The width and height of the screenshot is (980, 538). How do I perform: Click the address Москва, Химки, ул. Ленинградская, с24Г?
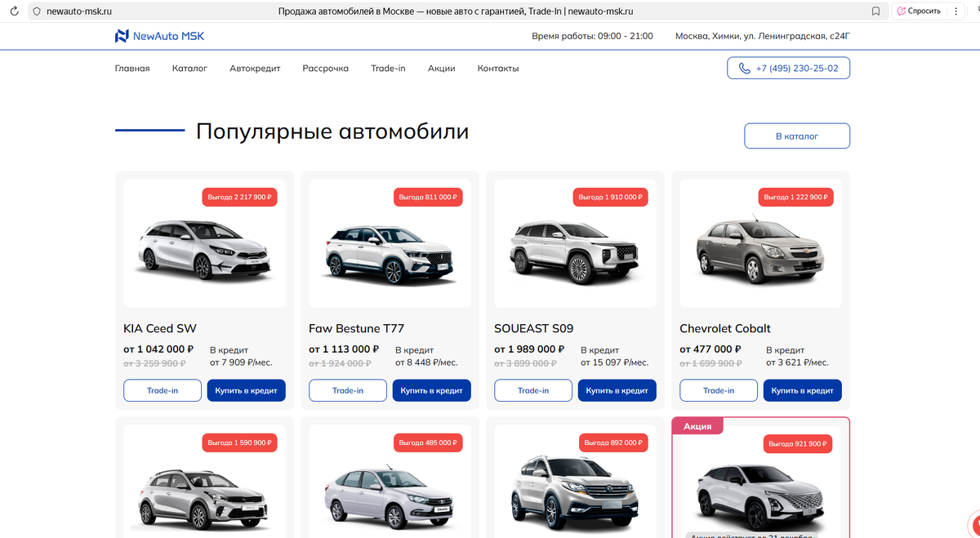tap(762, 36)
